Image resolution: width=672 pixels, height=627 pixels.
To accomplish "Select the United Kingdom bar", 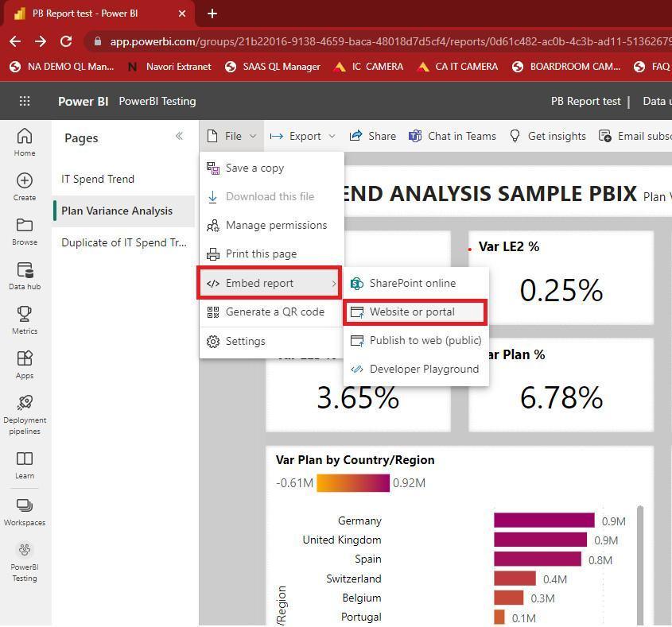I will coord(540,540).
